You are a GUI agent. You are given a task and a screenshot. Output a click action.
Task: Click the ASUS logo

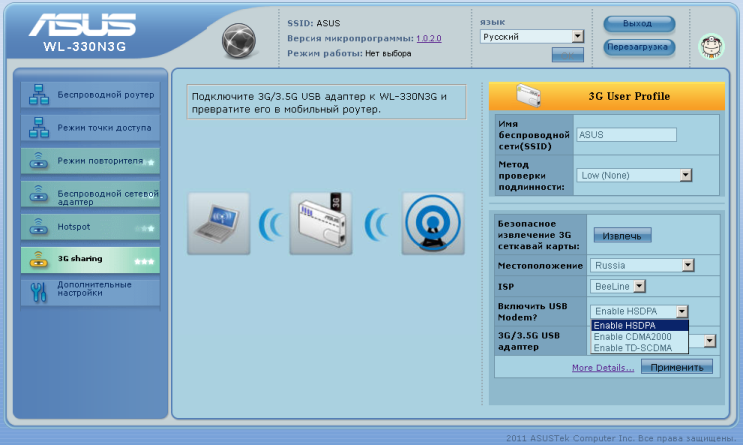tap(82, 24)
